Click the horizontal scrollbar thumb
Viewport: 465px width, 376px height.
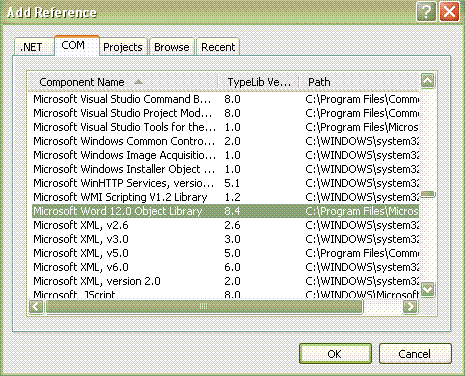(x=204, y=306)
